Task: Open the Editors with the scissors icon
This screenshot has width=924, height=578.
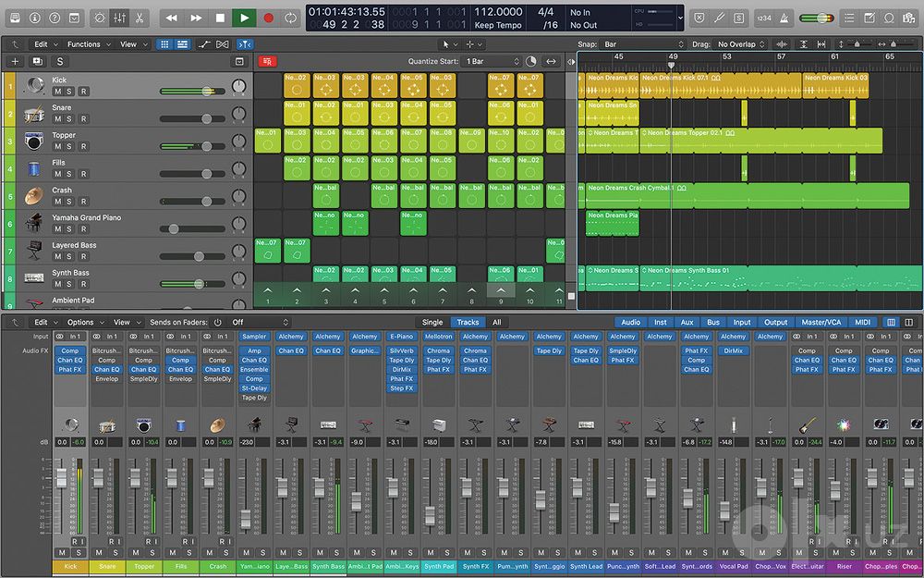Action: pos(140,18)
